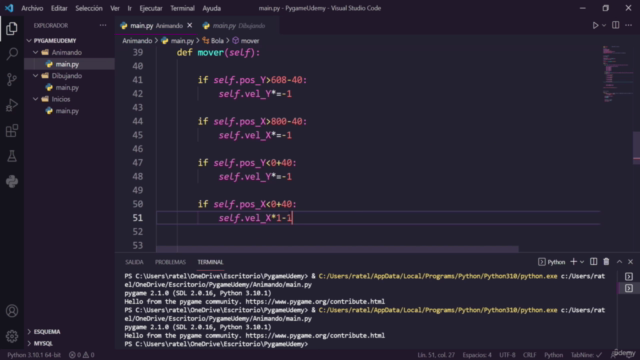The height and width of the screenshot is (360, 640).
Task: Click the Python terminal label
Action: pyautogui.click(x=551, y=262)
